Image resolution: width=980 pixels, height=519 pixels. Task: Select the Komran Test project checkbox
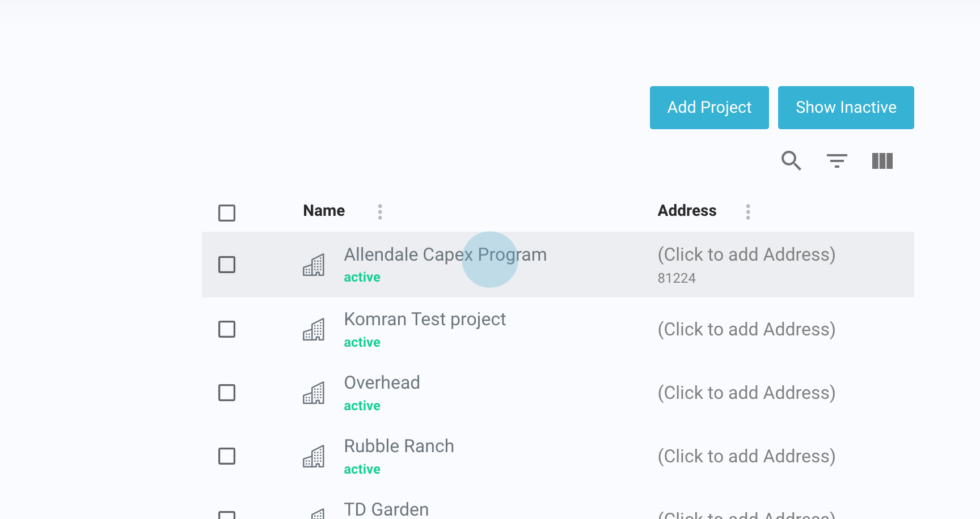[227, 329]
